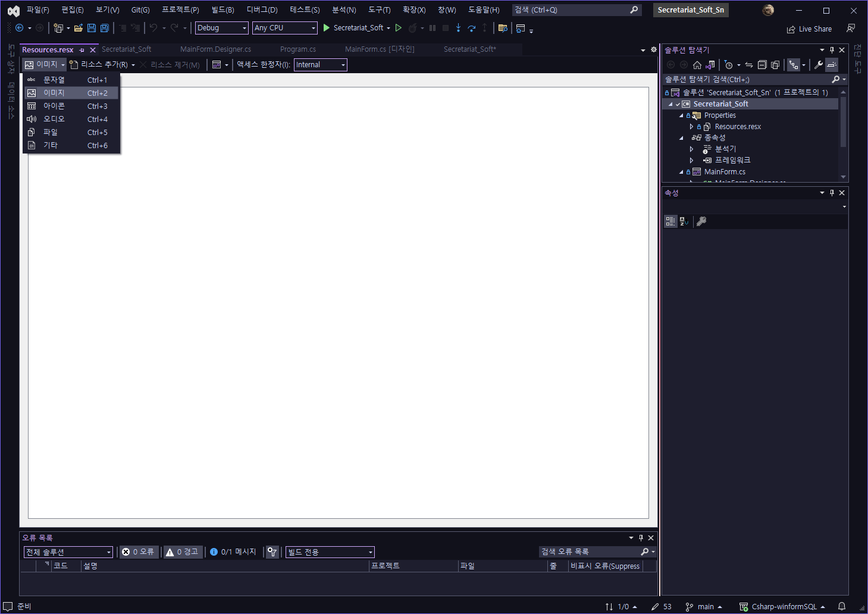Click Start Without Debugging outline play icon
This screenshot has height=614, width=868.
coord(399,28)
